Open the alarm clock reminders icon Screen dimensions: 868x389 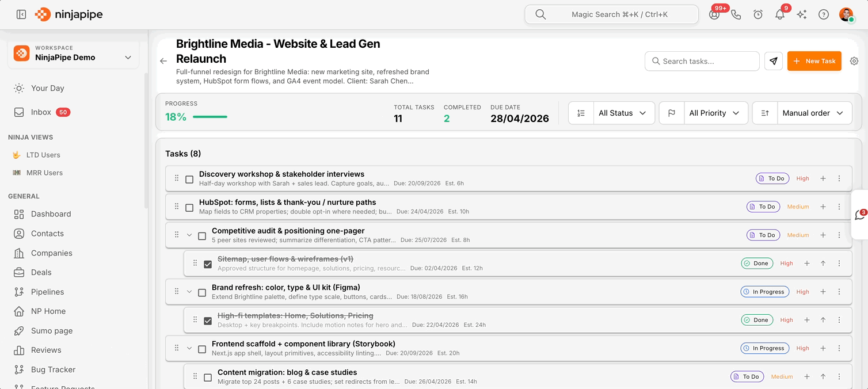point(758,15)
